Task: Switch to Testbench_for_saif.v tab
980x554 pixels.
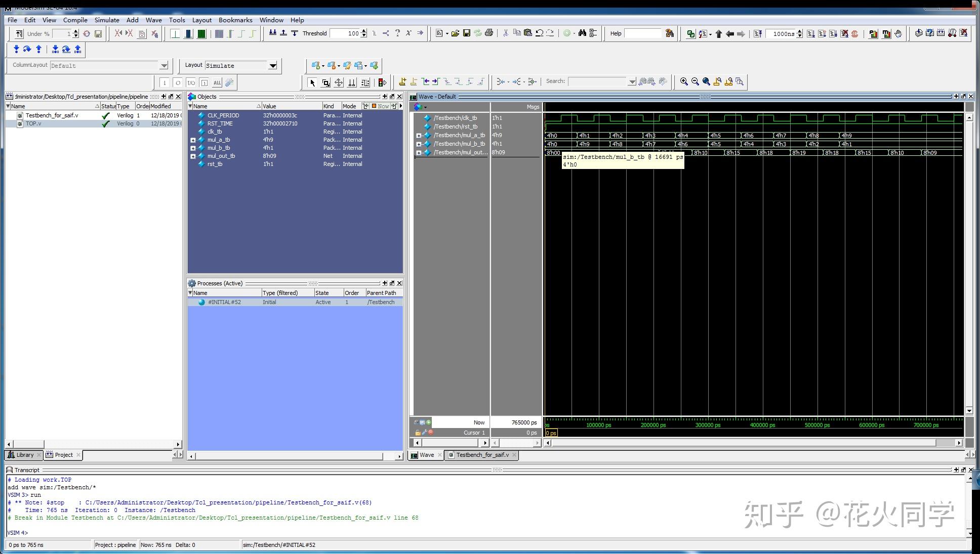Action: 482,455
